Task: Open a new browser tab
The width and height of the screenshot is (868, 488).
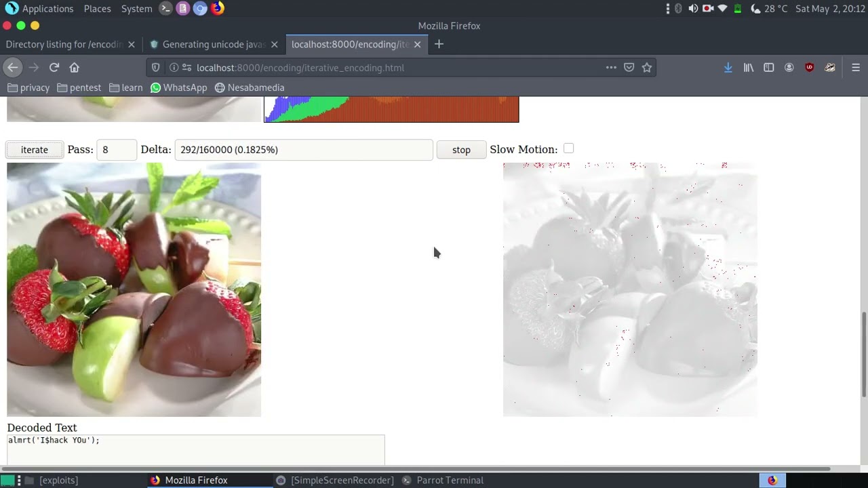Action: point(439,44)
